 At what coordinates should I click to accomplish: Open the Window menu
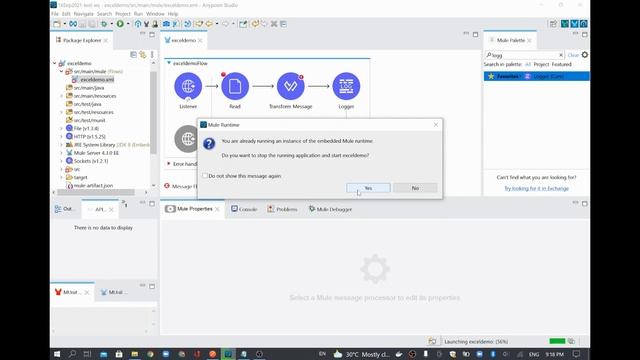155,14
